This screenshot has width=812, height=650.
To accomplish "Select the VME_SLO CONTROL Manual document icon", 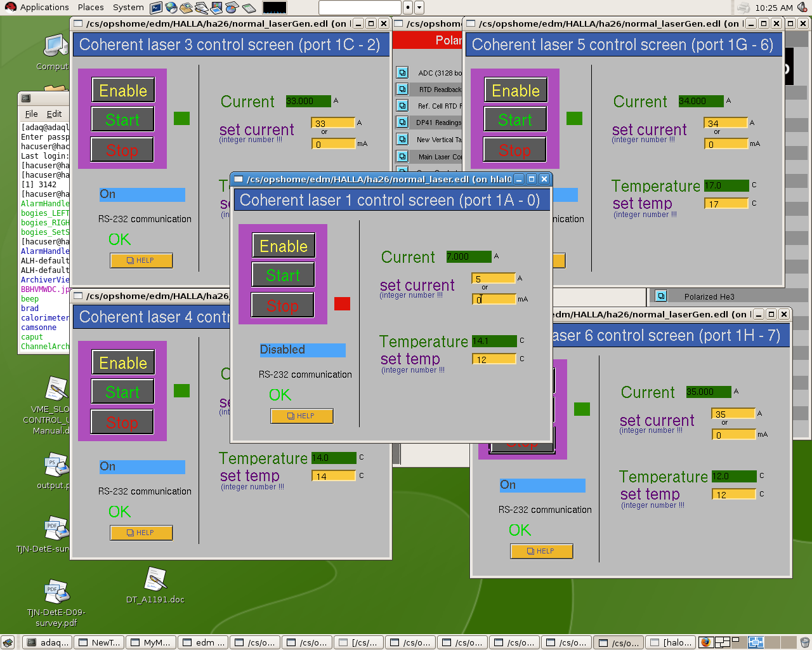I will coord(56,388).
